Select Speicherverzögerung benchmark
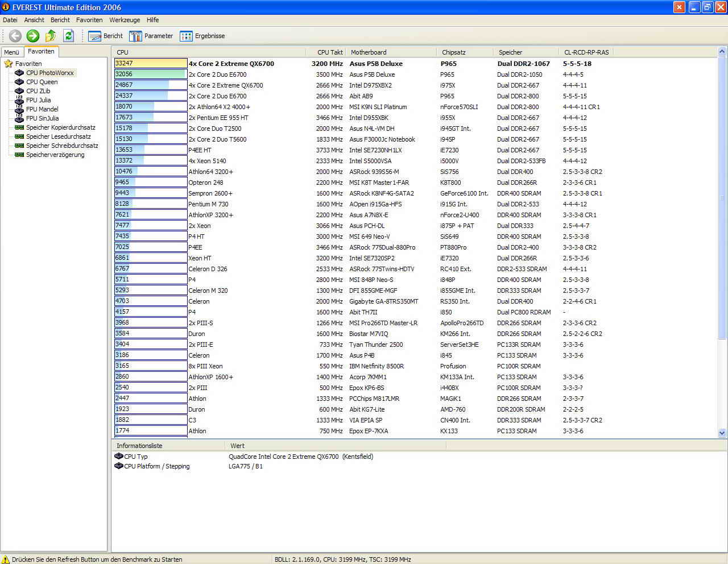728x564 pixels. tap(55, 155)
